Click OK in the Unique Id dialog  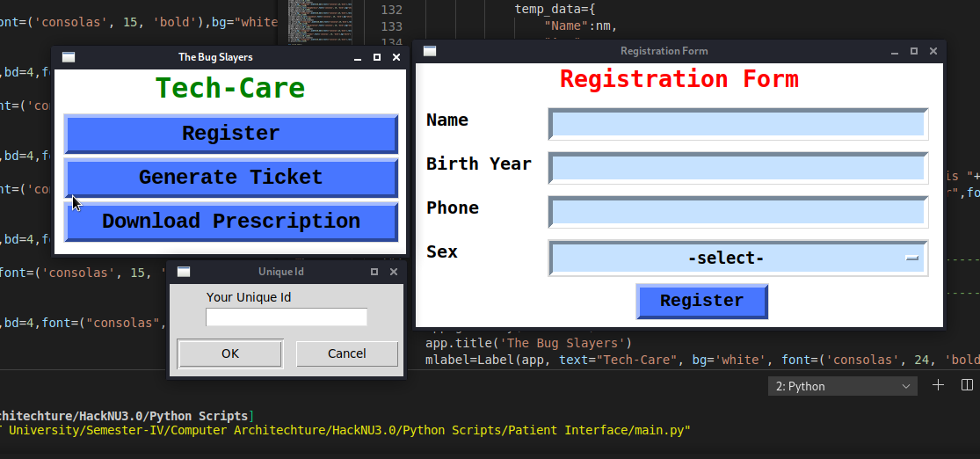[x=230, y=354]
